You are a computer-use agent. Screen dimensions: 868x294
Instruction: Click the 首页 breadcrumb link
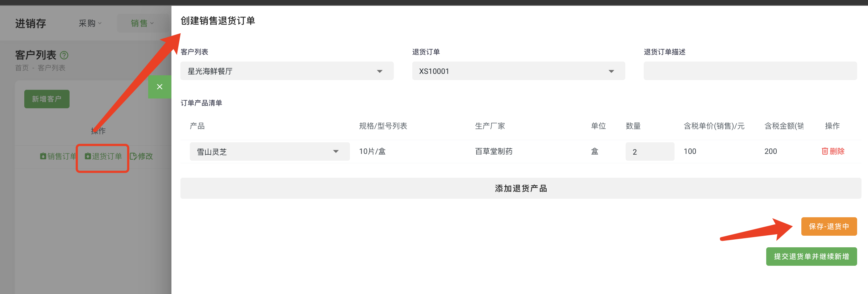[22, 68]
